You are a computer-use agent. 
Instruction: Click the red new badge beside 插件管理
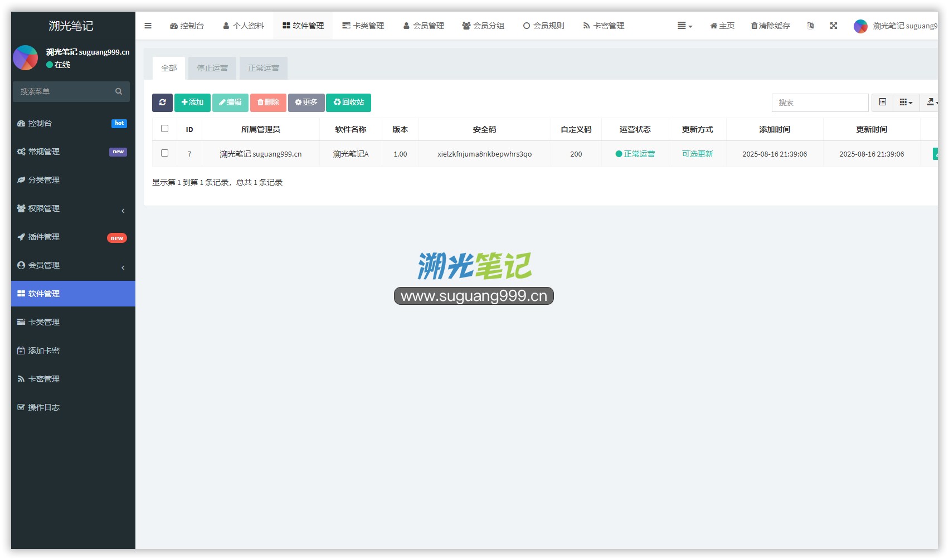(117, 238)
